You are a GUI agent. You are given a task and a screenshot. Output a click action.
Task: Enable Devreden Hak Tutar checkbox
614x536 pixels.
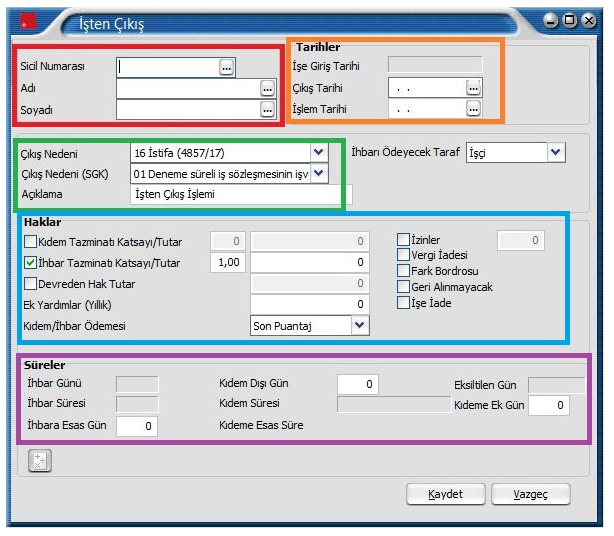coord(30,283)
